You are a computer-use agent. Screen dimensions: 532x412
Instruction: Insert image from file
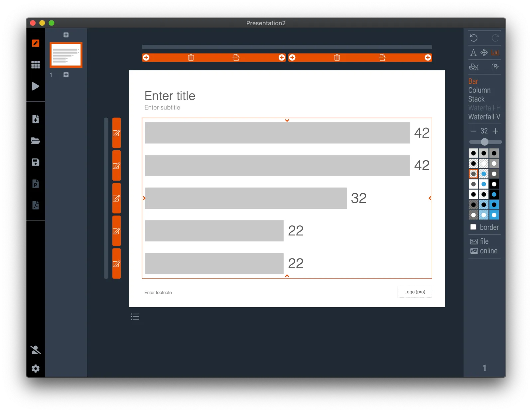[x=479, y=241]
